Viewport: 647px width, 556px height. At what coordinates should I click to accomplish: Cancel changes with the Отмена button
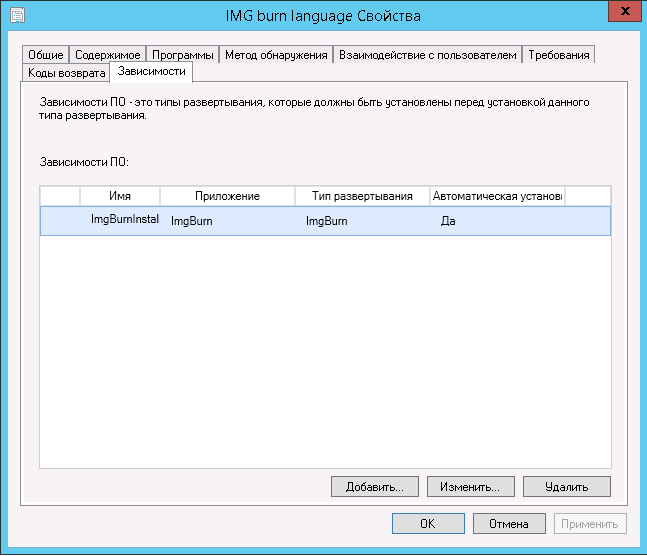[x=508, y=524]
